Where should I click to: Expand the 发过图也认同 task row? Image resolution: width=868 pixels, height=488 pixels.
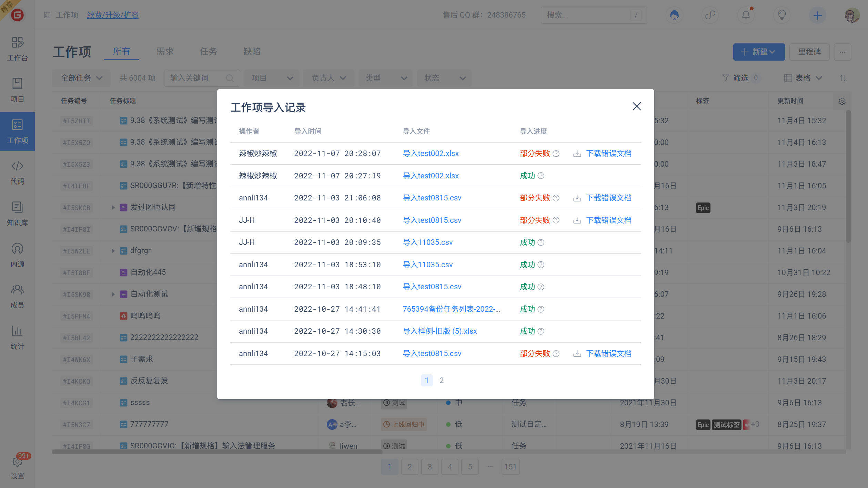pos(113,207)
